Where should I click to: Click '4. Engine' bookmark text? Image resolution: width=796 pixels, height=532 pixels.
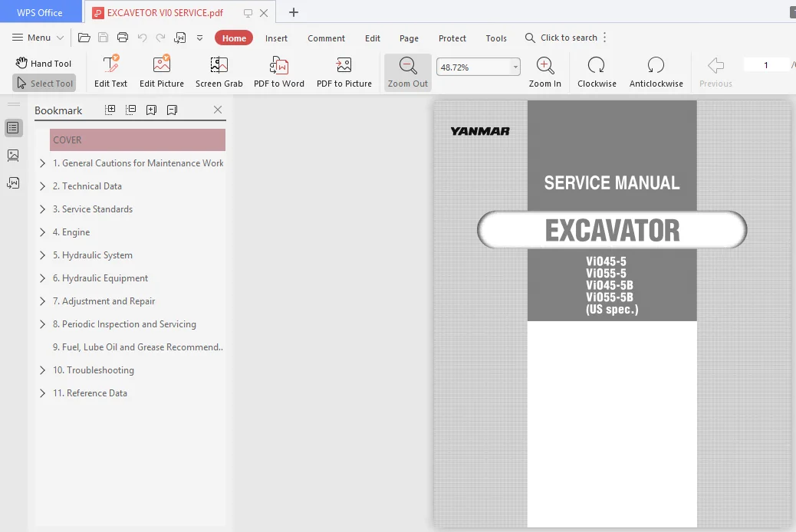[71, 232]
